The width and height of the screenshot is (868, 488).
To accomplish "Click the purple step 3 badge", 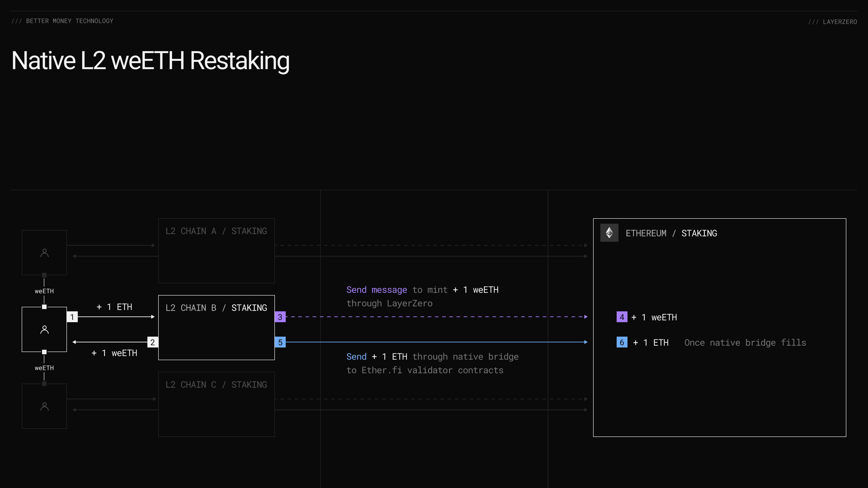I will point(280,317).
